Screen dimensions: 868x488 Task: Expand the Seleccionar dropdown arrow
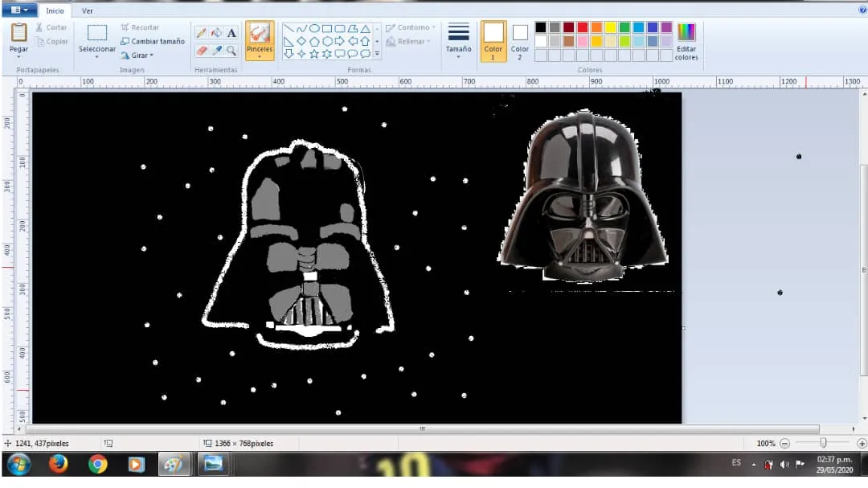(x=97, y=56)
